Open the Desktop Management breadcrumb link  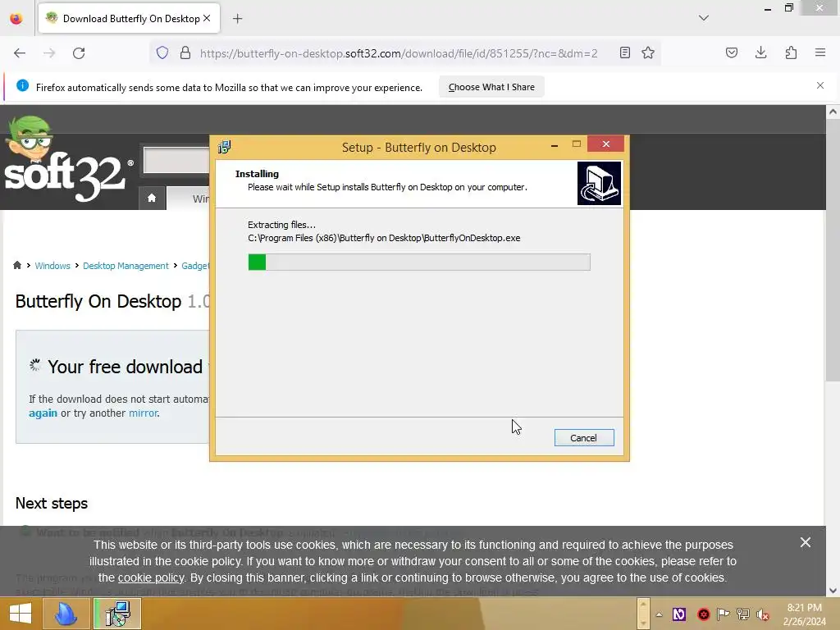pos(126,266)
